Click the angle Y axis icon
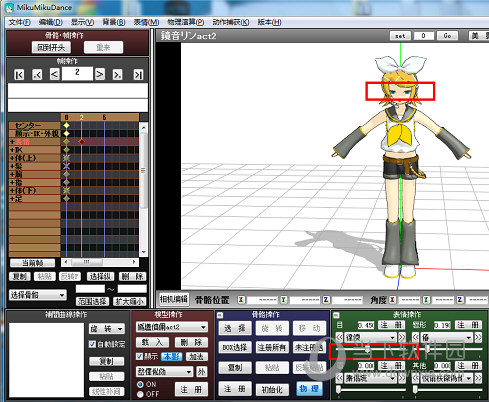489x402 pixels. coord(426,300)
